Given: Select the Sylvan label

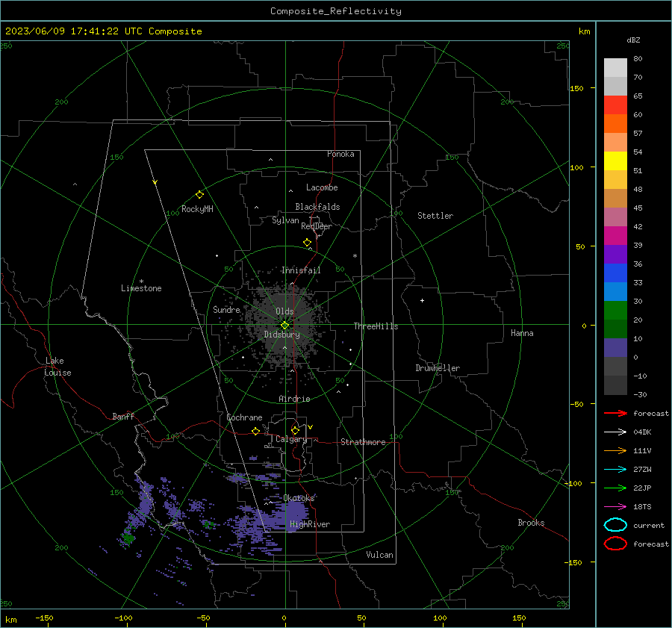Looking at the screenshot, I should (285, 221).
